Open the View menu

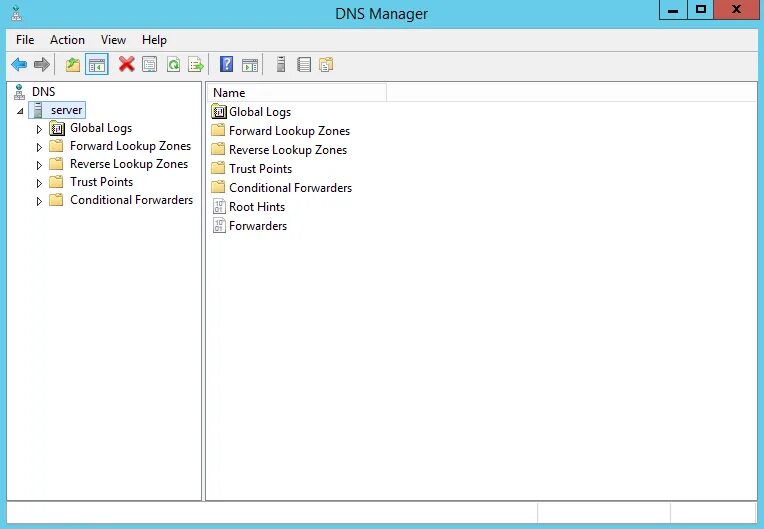tap(113, 39)
